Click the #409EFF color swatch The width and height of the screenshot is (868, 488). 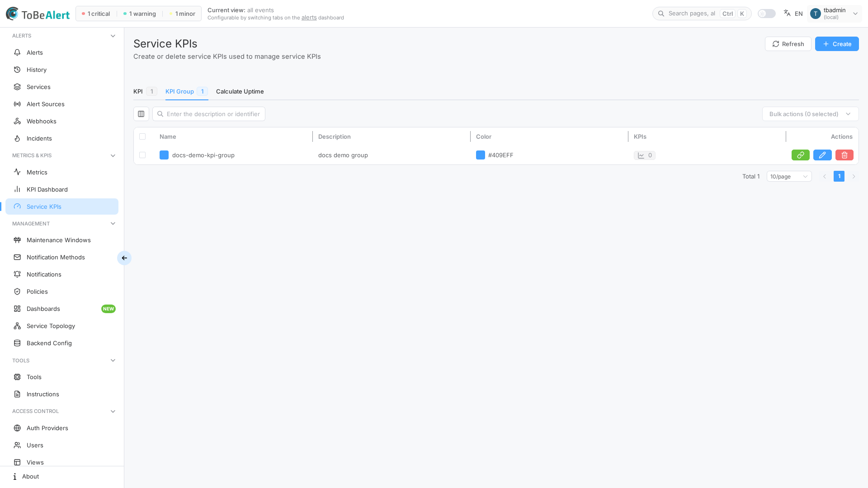tap(481, 155)
